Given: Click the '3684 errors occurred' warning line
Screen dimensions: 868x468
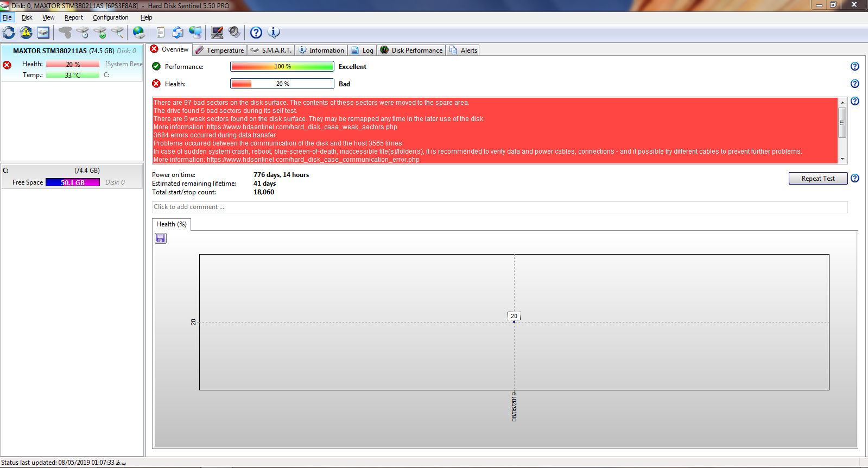Looking at the screenshot, I should (x=216, y=135).
